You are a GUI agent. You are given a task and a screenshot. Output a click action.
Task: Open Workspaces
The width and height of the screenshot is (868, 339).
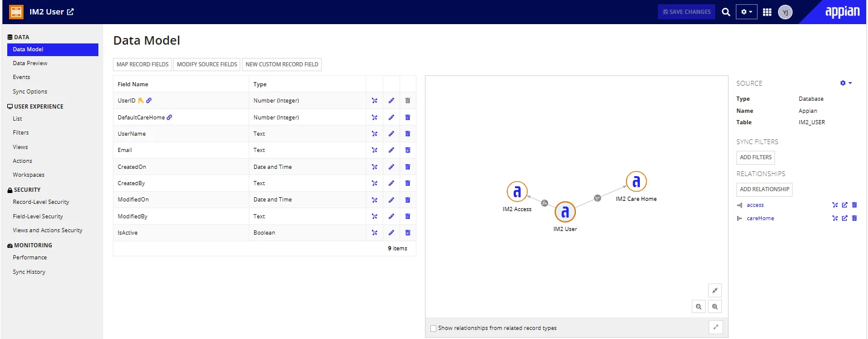coord(28,175)
